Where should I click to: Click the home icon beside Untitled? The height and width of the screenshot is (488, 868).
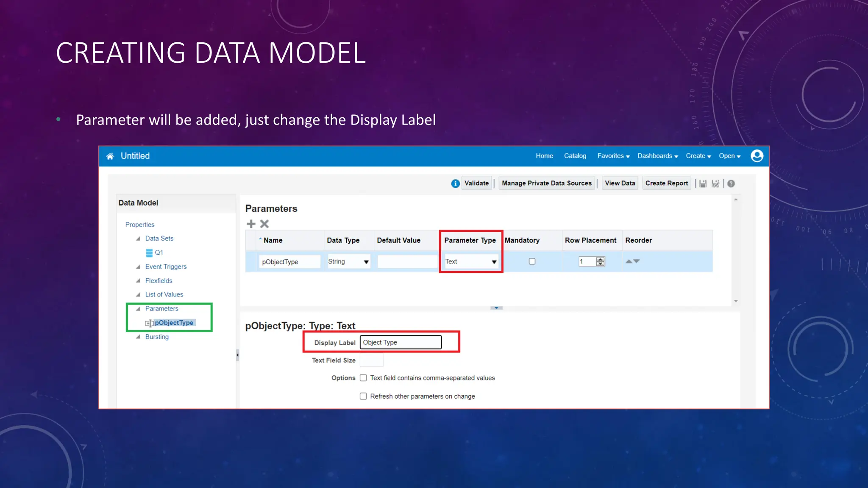coord(110,156)
